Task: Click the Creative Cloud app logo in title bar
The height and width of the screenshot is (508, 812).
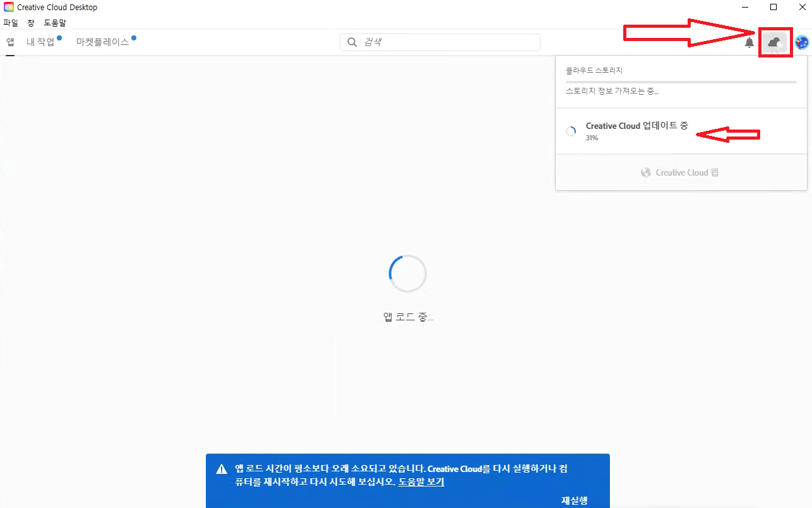Action: tap(9, 7)
